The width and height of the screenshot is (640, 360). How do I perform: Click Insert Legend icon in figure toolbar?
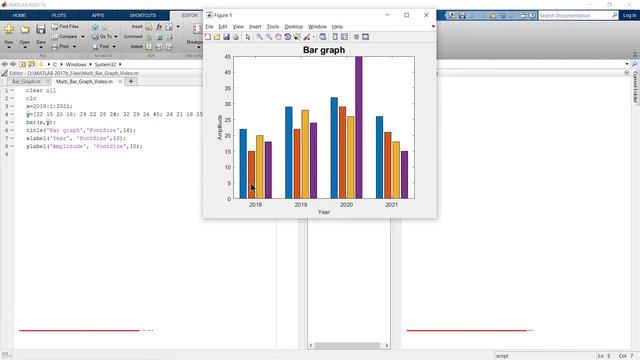point(344,37)
